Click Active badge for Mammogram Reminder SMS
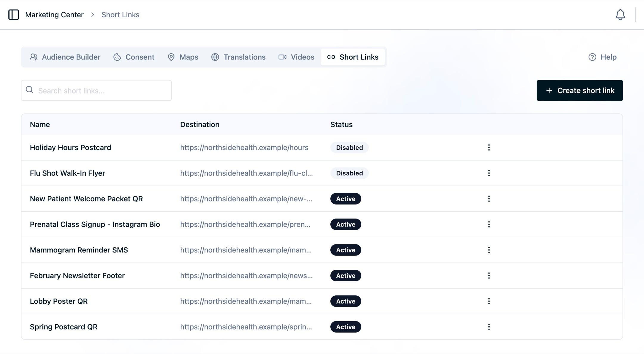644x354 pixels. (x=346, y=250)
